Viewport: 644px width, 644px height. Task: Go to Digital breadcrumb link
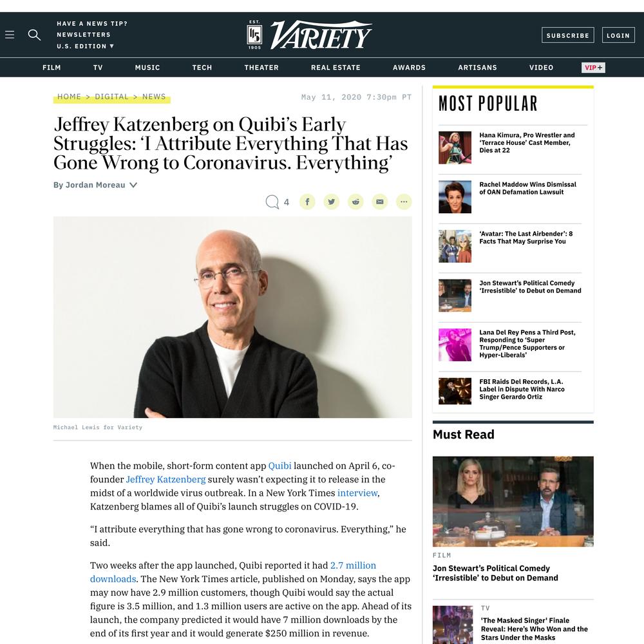[111, 97]
